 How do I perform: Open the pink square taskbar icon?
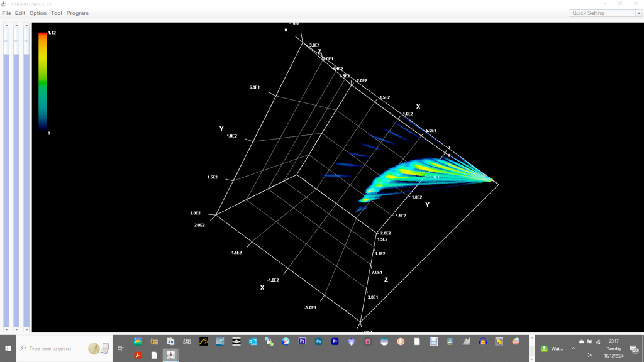coord(368,341)
